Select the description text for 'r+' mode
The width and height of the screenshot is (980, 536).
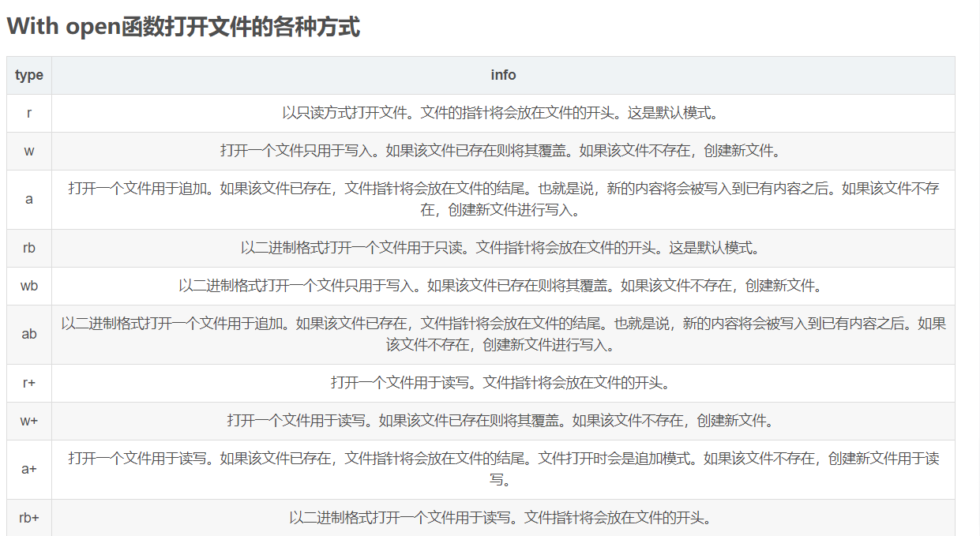click(x=504, y=383)
